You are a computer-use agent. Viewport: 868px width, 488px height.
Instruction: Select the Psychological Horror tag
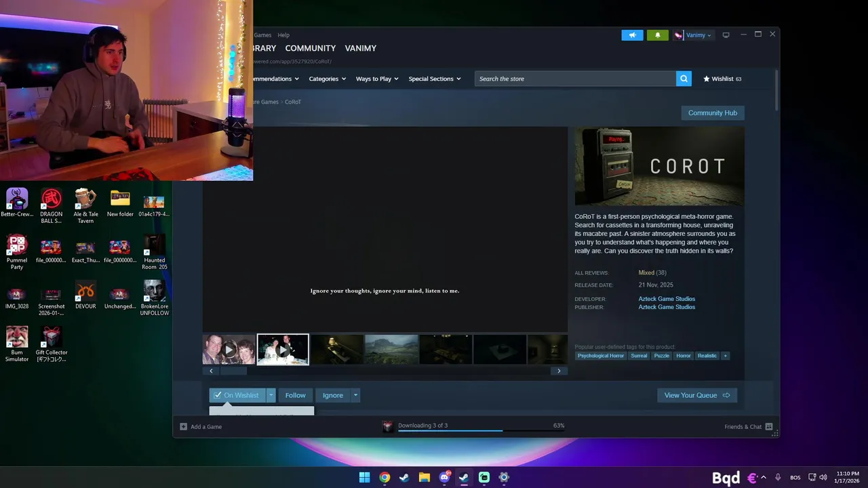(601, 356)
